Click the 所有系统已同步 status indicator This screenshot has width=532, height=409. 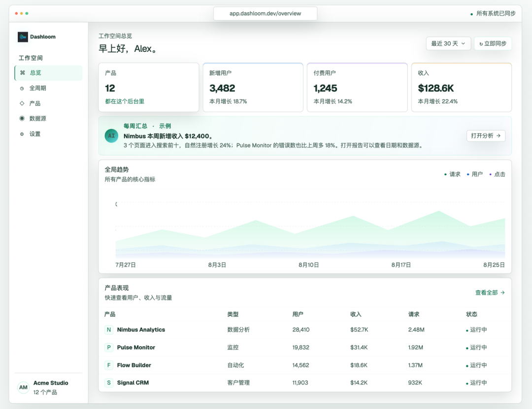click(x=493, y=14)
